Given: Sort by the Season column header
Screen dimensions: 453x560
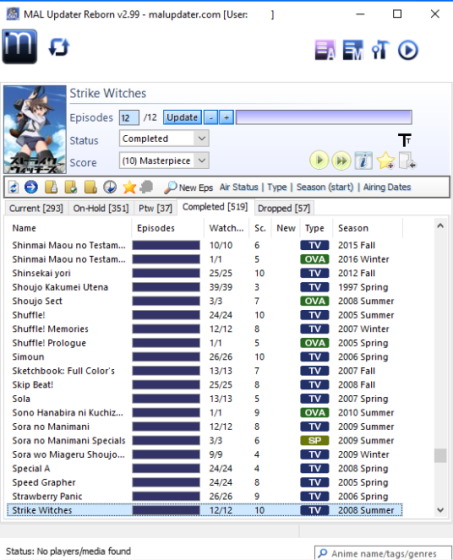Looking at the screenshot, I should point(368,228).
